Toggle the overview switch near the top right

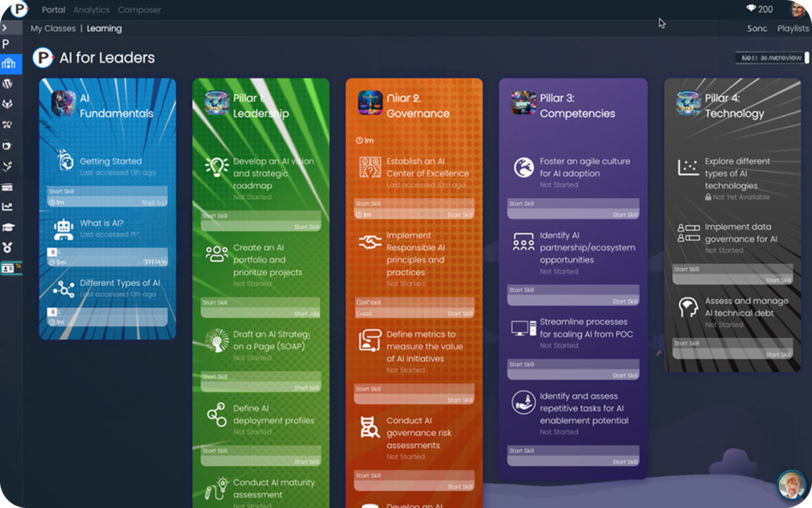pos(806,58)
